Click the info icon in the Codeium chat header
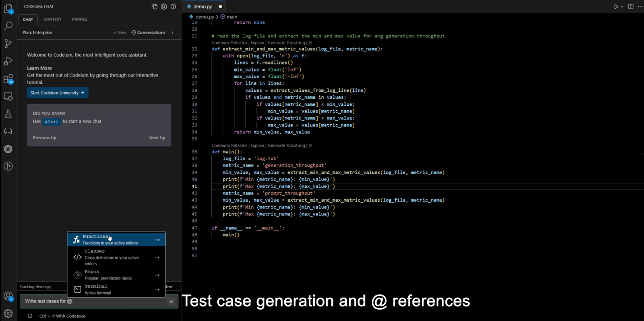This screenshot has height=321, width=644. (x=173, y=6)
